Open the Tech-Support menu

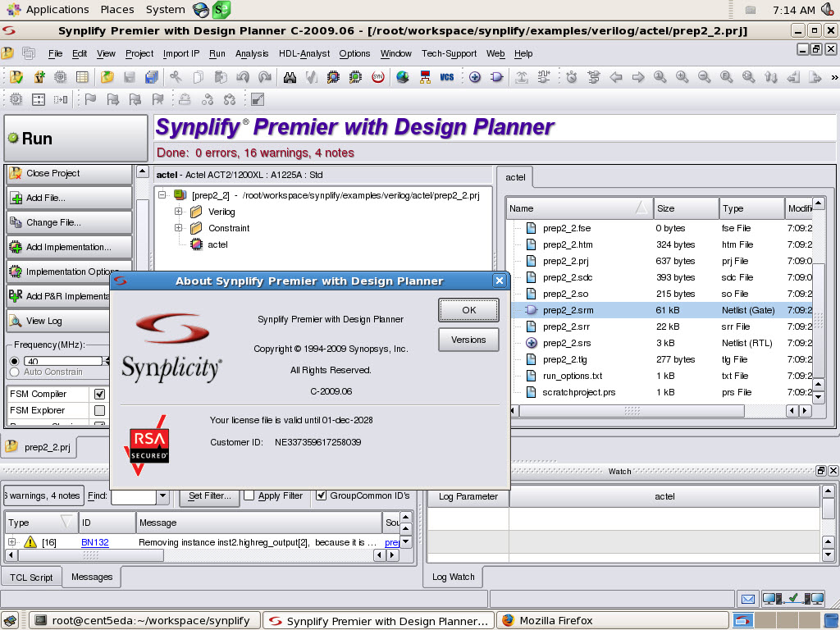tap(449, 53)
